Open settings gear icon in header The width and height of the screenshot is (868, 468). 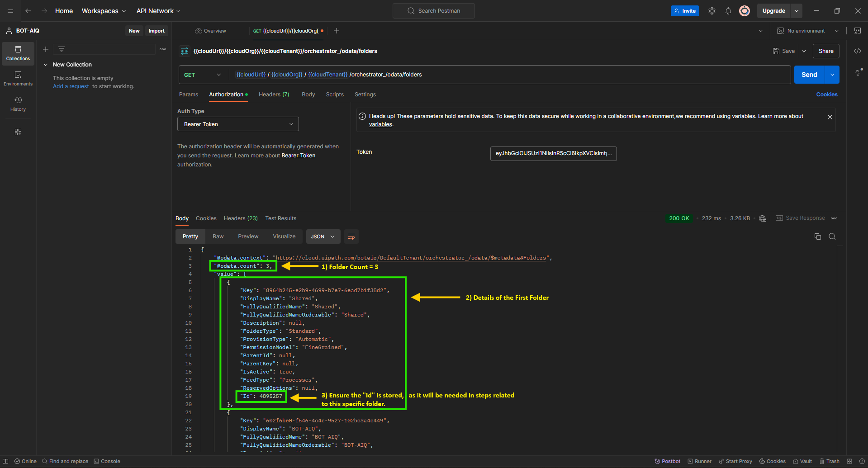click(712, 11)
